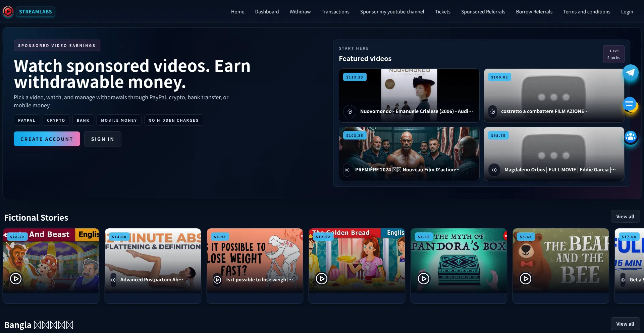
Task: Play The Golden Bread story
Action: click(322, 278)
